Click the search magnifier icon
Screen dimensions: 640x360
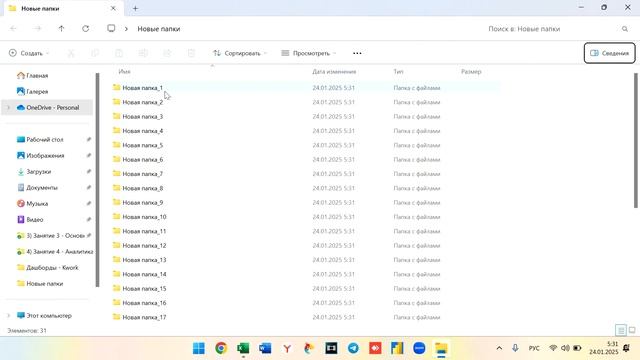[x=625, y=29]
